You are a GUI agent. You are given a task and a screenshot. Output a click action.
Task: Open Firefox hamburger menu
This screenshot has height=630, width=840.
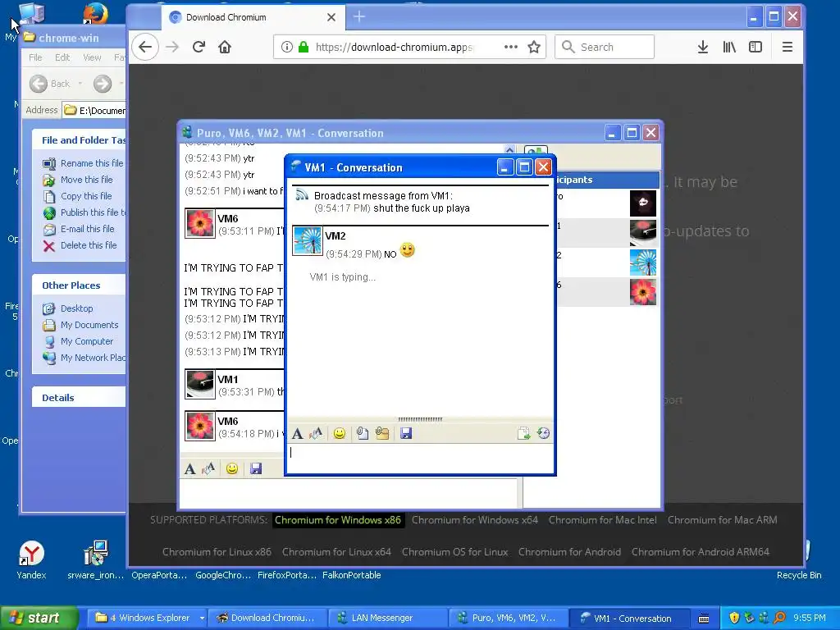[787, 47]
